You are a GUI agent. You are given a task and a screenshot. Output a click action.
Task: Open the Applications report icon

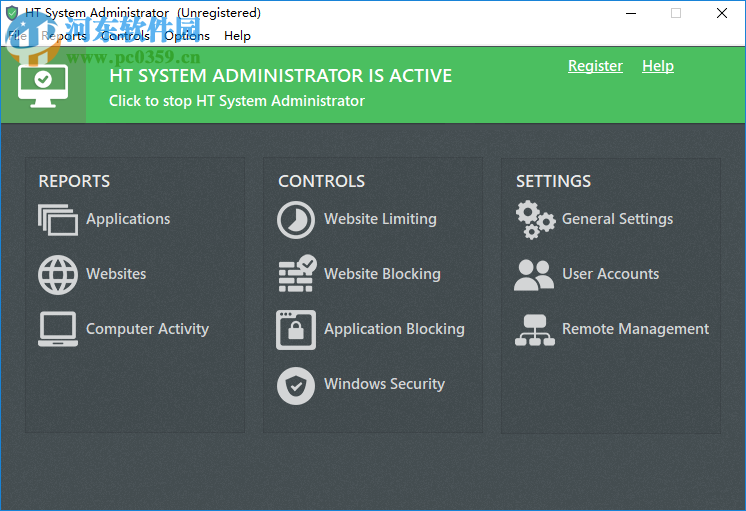pos(58,219)
